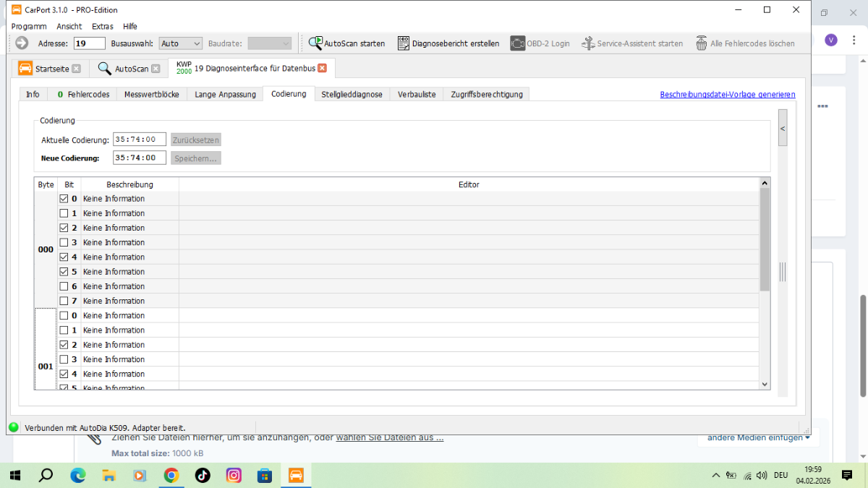The width and height of the screenshot is (868, 488).
Task: Click the Neue Codierung input field
Action: (x=140, y=158)
